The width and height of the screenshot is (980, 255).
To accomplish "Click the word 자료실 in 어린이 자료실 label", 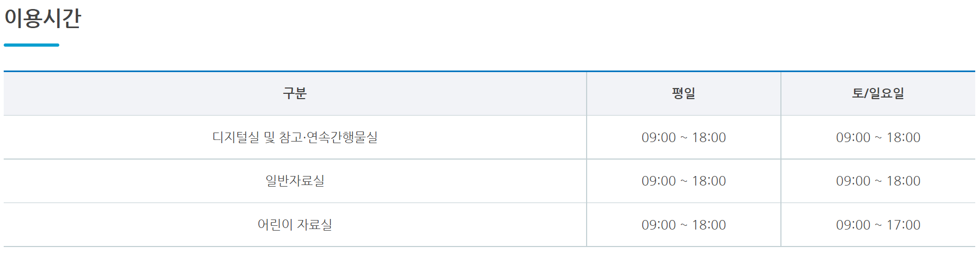I will pos(314,225).
